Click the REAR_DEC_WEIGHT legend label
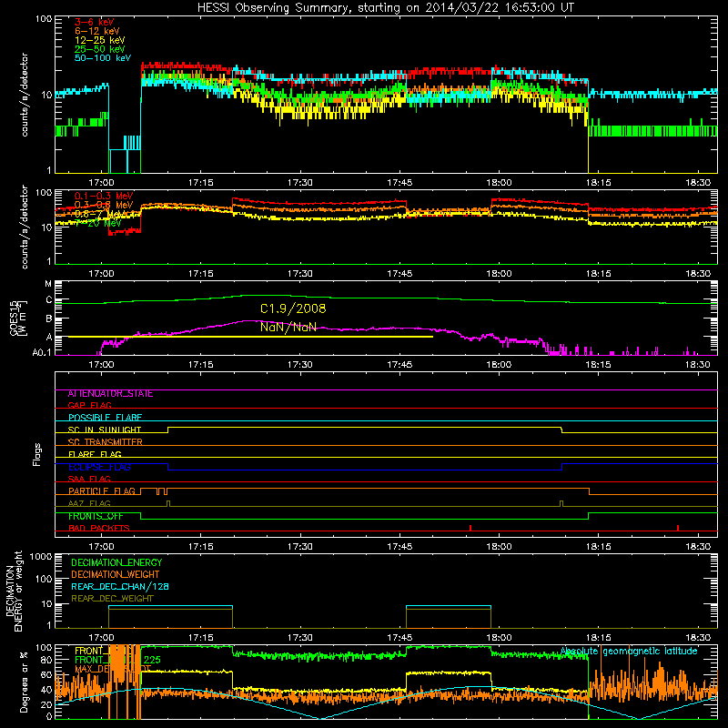This screenshot has width=728, height=728. point(112,599)
